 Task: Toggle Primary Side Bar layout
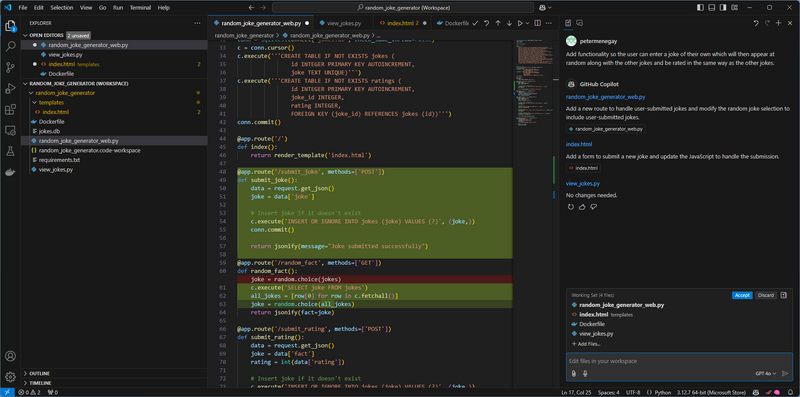click(x=701, y=8)
